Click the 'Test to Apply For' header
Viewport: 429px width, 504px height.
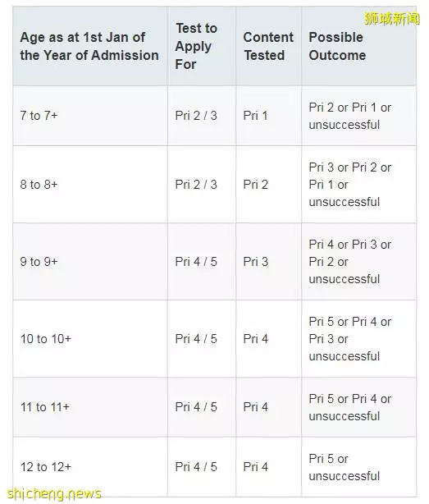(x=196, y=46)
